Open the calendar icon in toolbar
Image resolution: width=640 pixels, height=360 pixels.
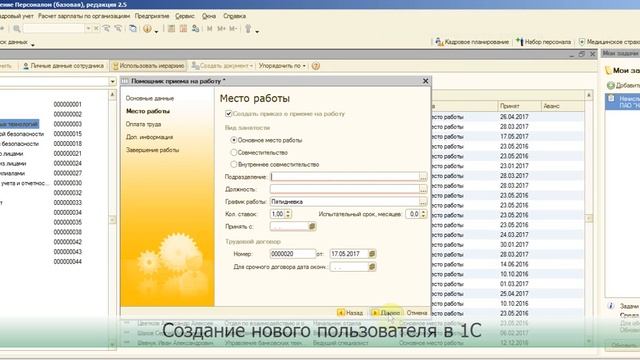(x=183, y=29)
